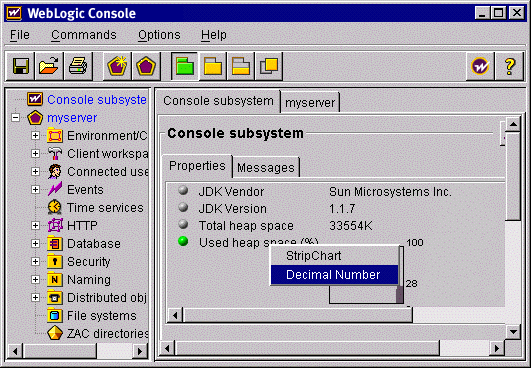Expand the Distributed objects tree node

[x=35, y=297]
